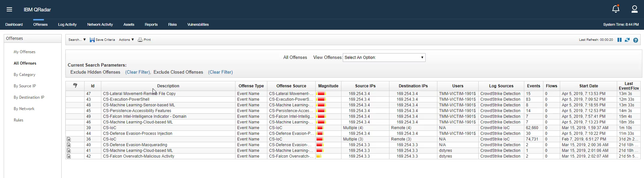The image size is (644, 178).
Task: Open the Actions dropdown menu
Action: [x=126, y=40]
